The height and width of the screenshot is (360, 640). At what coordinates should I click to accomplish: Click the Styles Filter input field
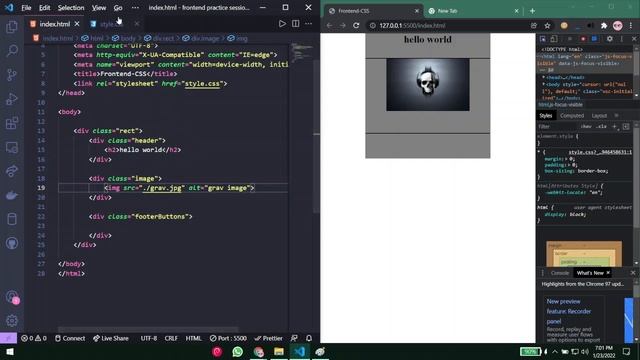[557, 127]
